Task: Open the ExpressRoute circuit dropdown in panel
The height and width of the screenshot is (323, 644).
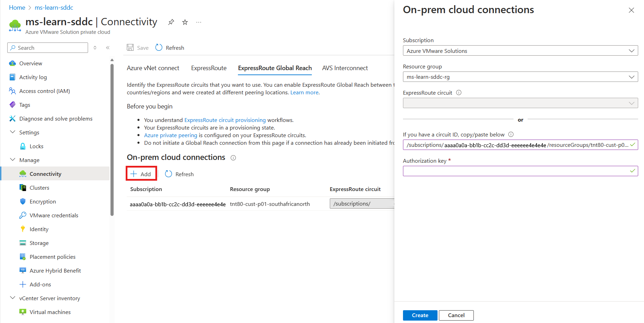Action: click(x=520, y=103)
